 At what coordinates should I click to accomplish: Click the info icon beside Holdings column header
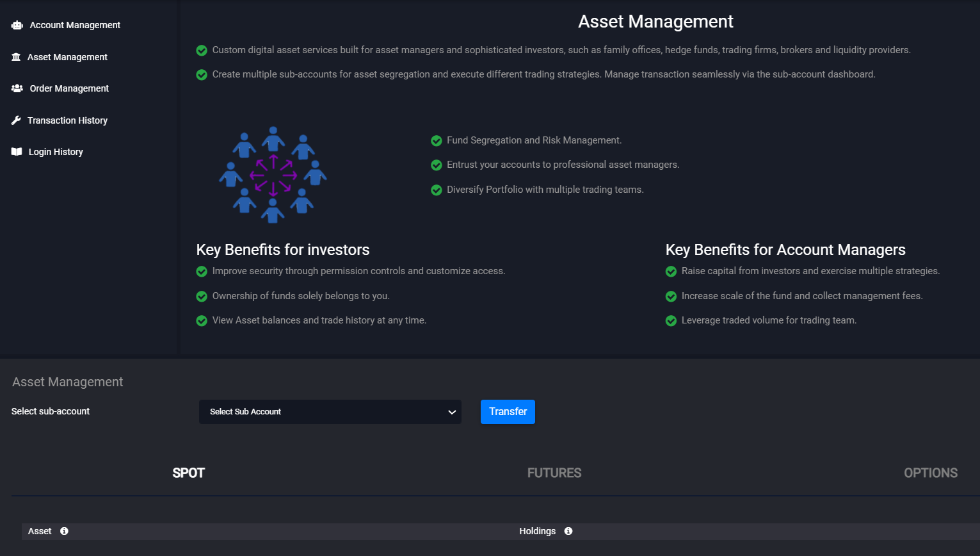(x=568, y=531)
